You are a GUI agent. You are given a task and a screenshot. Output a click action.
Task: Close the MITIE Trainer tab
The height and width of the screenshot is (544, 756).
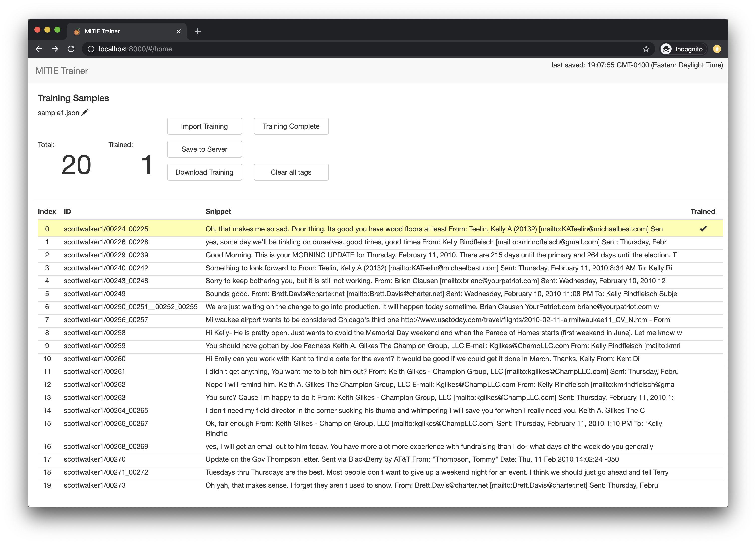click(x=179, y=31)
